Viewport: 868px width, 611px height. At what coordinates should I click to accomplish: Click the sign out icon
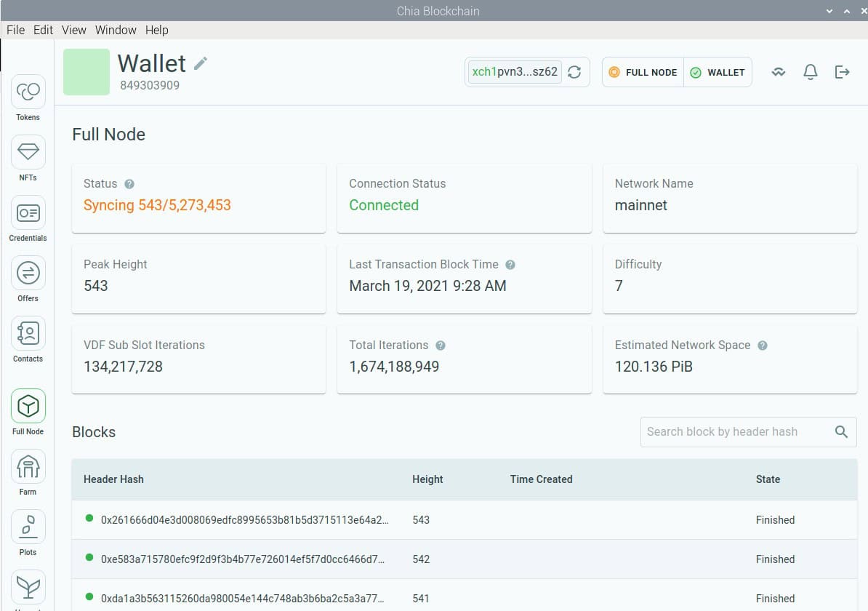(x=842, y=72)
